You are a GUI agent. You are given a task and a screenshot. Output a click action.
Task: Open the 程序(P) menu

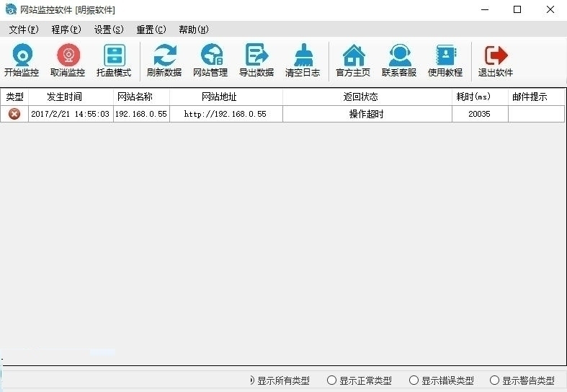(66, 30)
